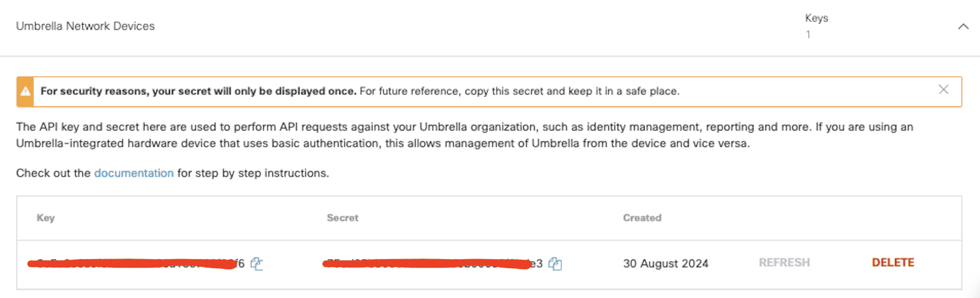980x298 pixels.
Task: Click the warning triangle icon in the banner
Action: tap(25, 91)
